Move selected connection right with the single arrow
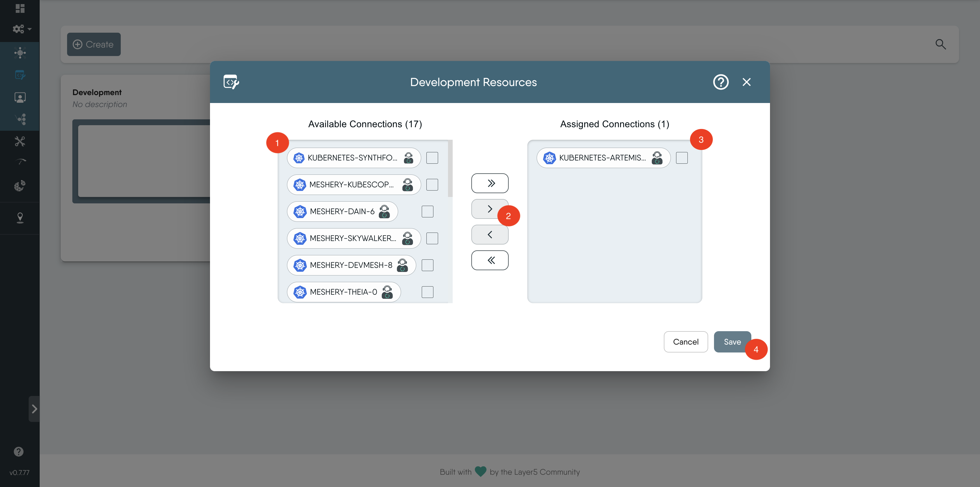This screenshot has height=487, width=980. pos(488,209)
